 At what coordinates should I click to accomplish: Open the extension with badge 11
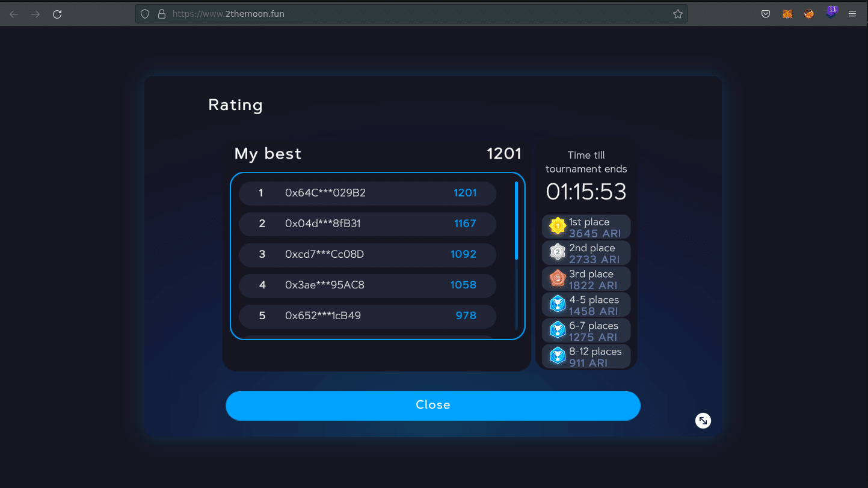point(831,12)
